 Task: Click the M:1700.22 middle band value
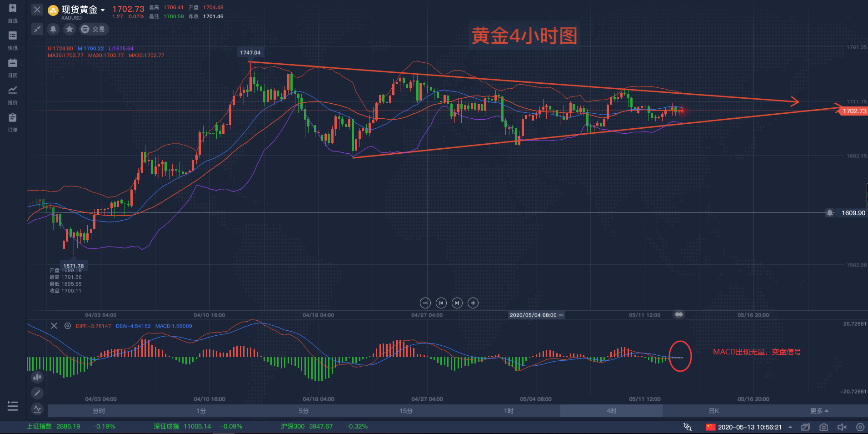pyautogui.click(x=90, y=49)
